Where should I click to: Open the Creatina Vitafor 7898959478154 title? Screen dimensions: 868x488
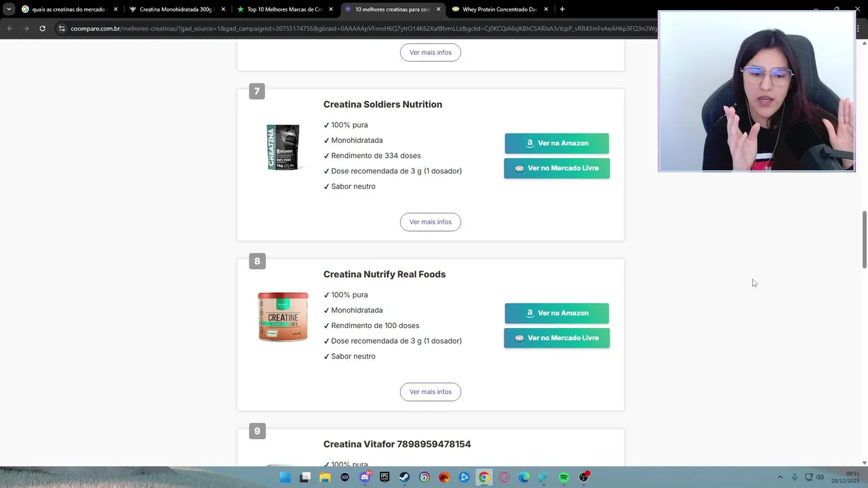(x=397, y=444)
